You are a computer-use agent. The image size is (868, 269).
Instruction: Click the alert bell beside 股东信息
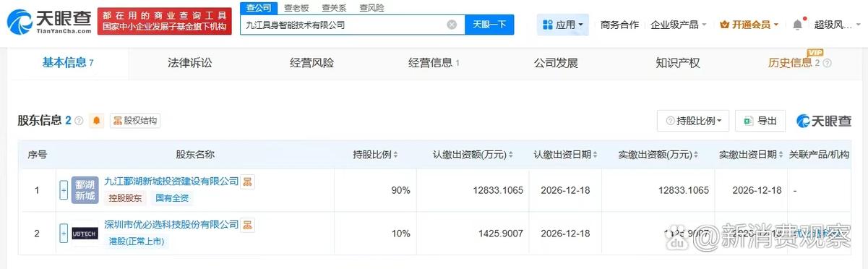click(x=97, y=121)
